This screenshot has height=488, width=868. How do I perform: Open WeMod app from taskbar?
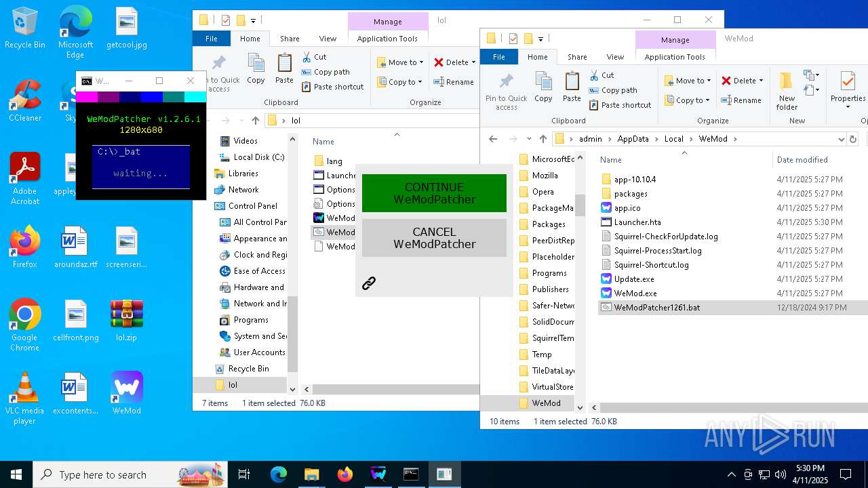(378, 474)
